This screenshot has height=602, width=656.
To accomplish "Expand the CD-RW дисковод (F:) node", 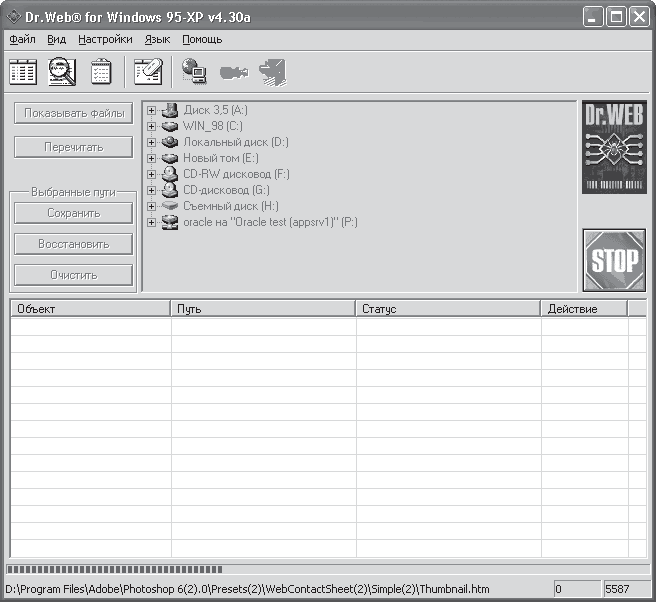I will [151, 174].
